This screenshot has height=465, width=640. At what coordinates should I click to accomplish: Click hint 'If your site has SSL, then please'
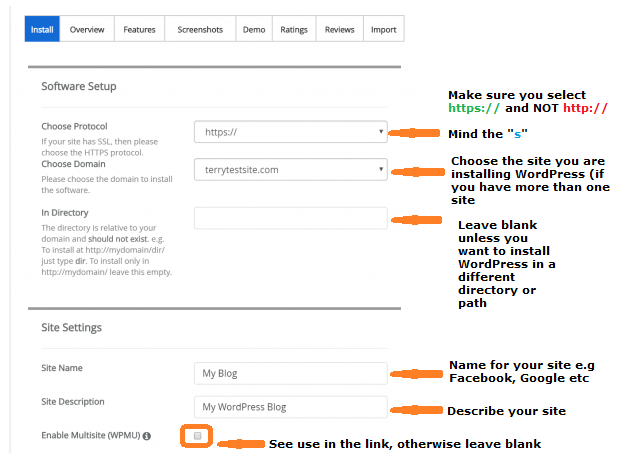[x=100, y=142]
